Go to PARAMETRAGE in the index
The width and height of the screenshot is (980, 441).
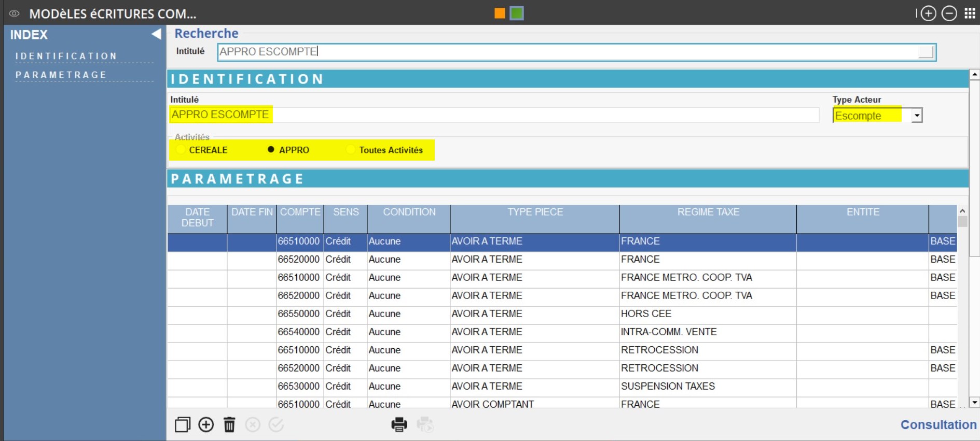coord(61,75)
